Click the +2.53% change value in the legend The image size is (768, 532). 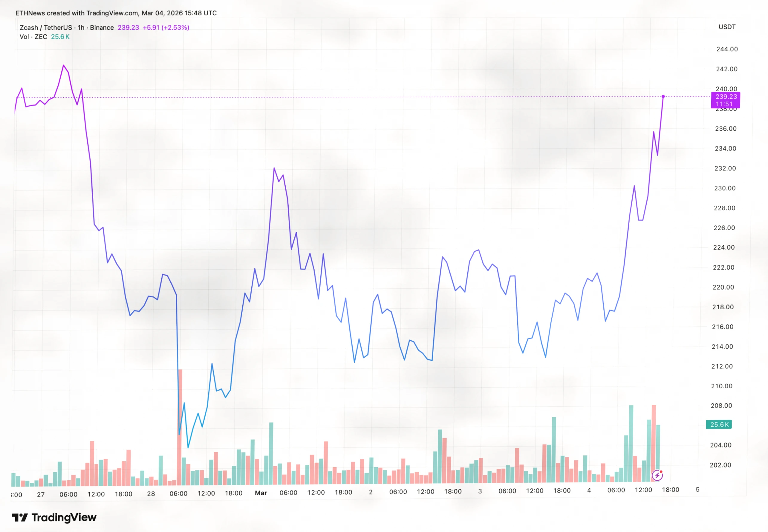pyautogui.click(x=175, y=28)
